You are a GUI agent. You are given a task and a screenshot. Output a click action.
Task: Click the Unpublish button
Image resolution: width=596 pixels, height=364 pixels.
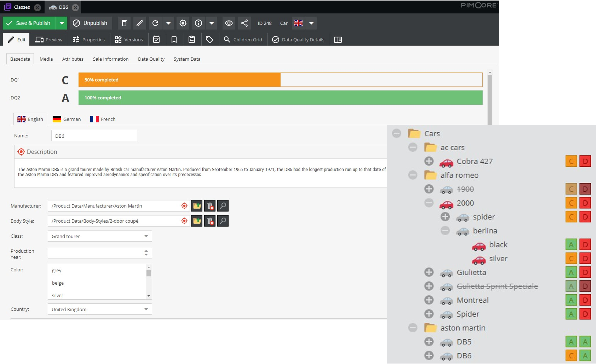pos(91,23)
